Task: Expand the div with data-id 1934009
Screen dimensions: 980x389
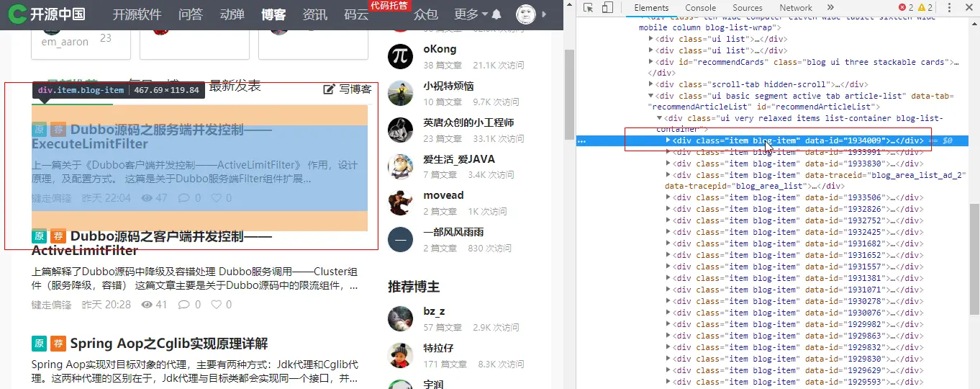Action: (x=668, y=140)
